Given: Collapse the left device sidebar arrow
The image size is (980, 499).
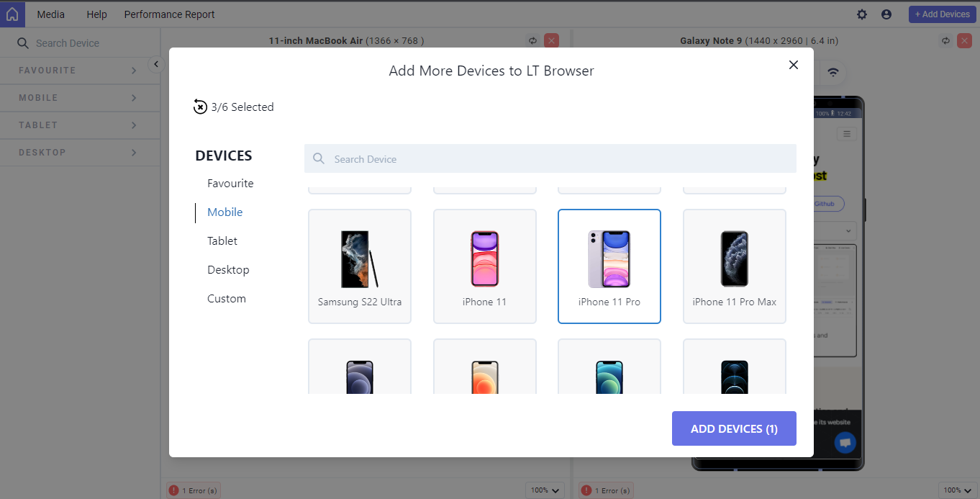Looking at the screenshot, I should pyautogui.click(x=156, y=65).
